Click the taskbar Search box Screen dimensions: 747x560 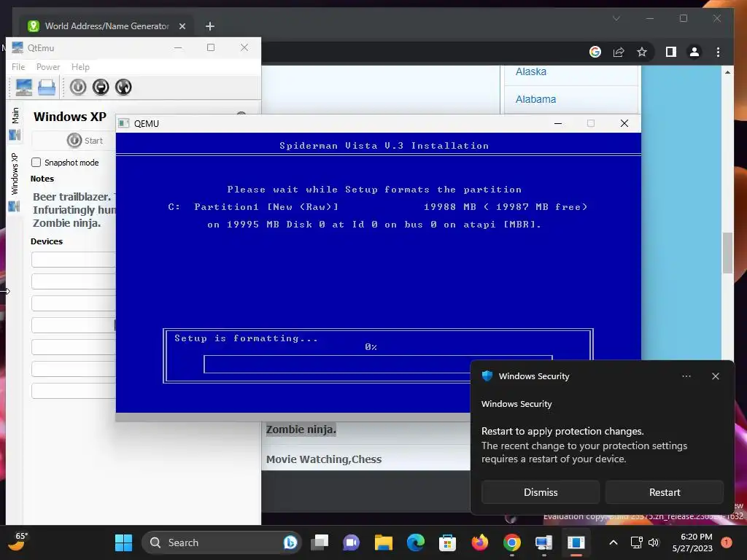point(222,542)
